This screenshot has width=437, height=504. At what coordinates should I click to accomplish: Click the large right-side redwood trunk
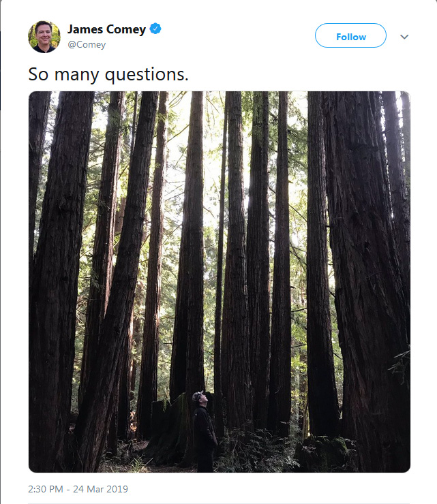pos(361,272)
